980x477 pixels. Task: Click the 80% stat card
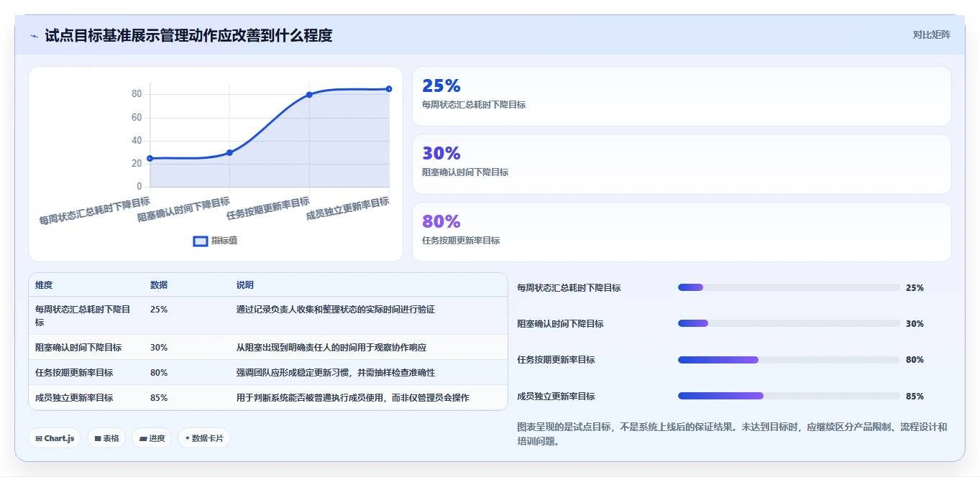pyautogui.click(x=682, y=232)
